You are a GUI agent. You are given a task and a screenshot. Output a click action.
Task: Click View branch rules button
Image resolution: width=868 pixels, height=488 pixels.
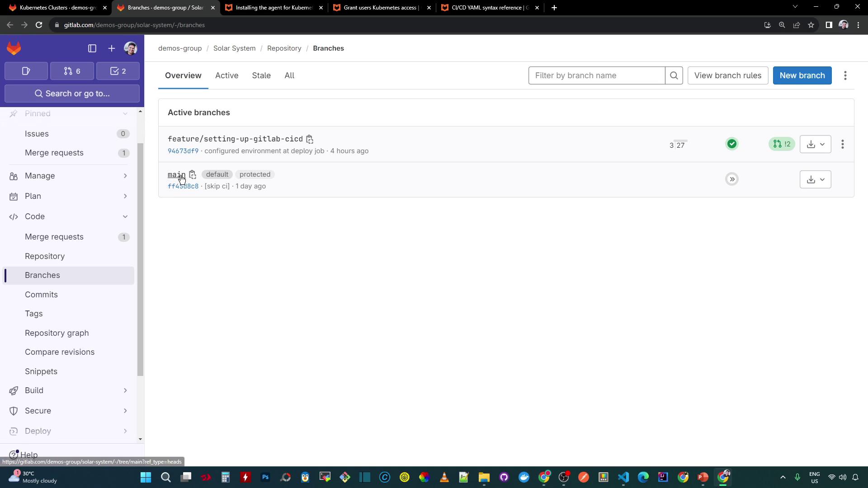(727, 75)
